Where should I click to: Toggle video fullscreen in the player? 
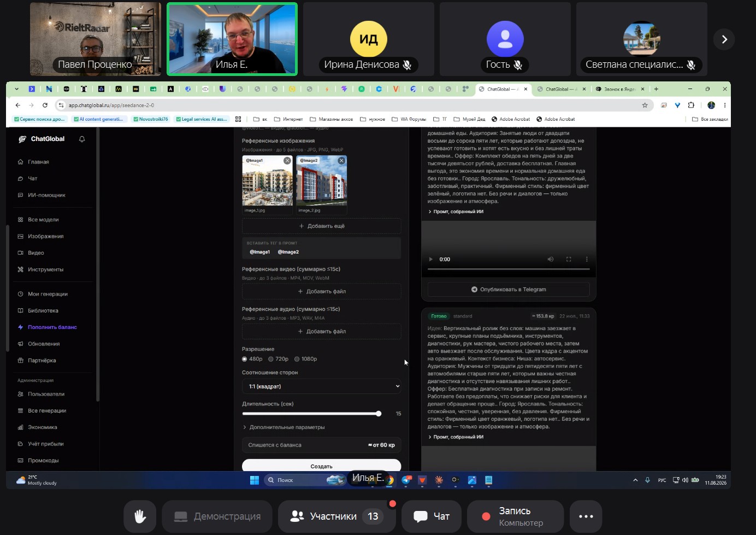pyautogui.click(x=569, y=260)
